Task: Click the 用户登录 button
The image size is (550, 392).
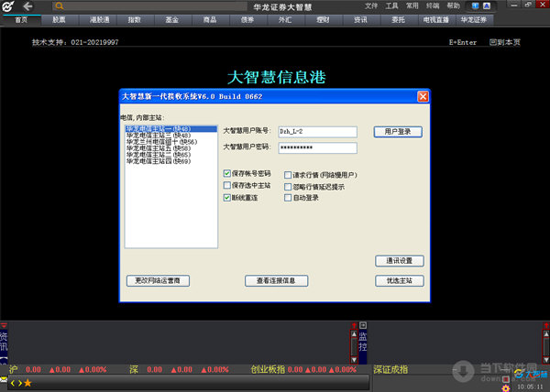Action: pyautogui.click(x=398, y=132)
